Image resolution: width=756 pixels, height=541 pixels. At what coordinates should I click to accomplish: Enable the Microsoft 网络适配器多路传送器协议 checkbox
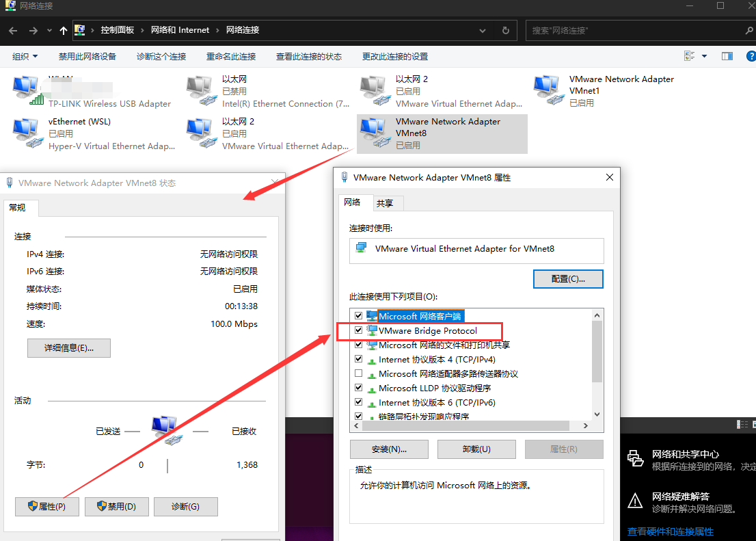(358, 373)
